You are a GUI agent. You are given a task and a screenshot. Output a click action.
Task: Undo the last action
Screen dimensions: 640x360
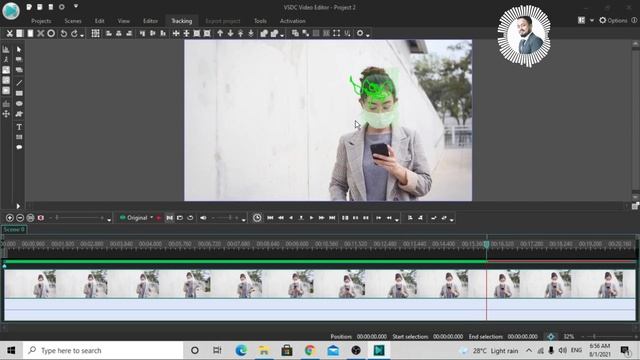pyautogui.click(x=64, y=33)
